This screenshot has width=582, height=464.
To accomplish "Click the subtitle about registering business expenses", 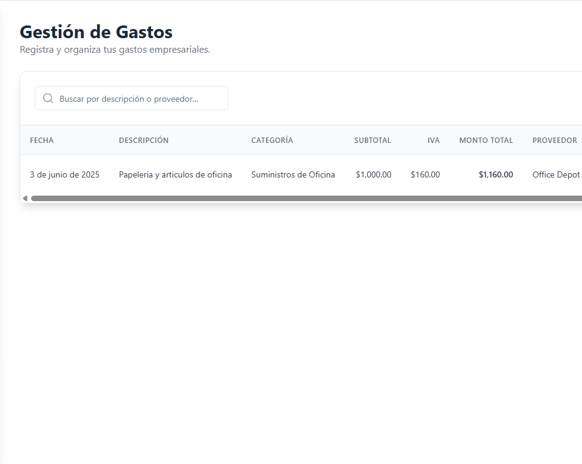I will tap(115, 50).
